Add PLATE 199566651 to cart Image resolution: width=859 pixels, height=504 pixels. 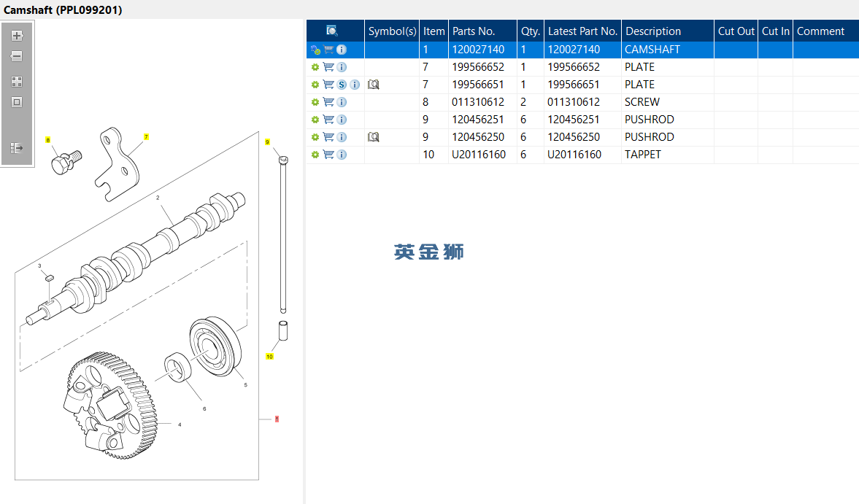[328, 85]
